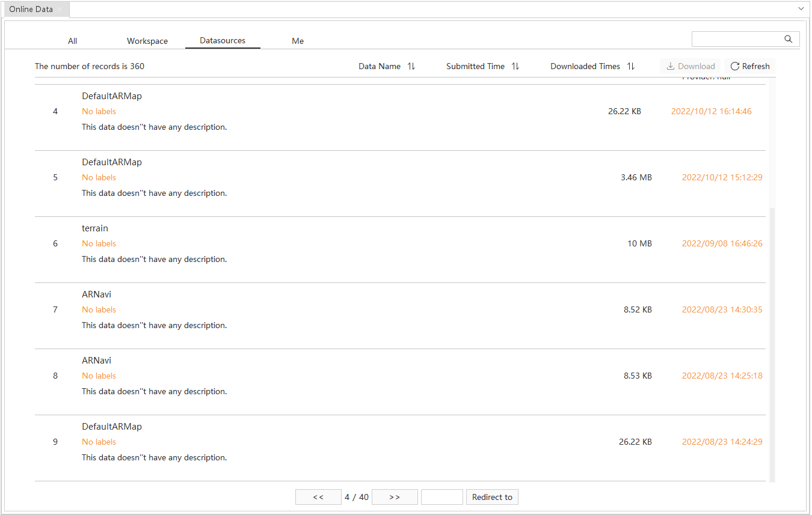Select the terrain data record
The image size is (812, 515).
coord(95,228)
